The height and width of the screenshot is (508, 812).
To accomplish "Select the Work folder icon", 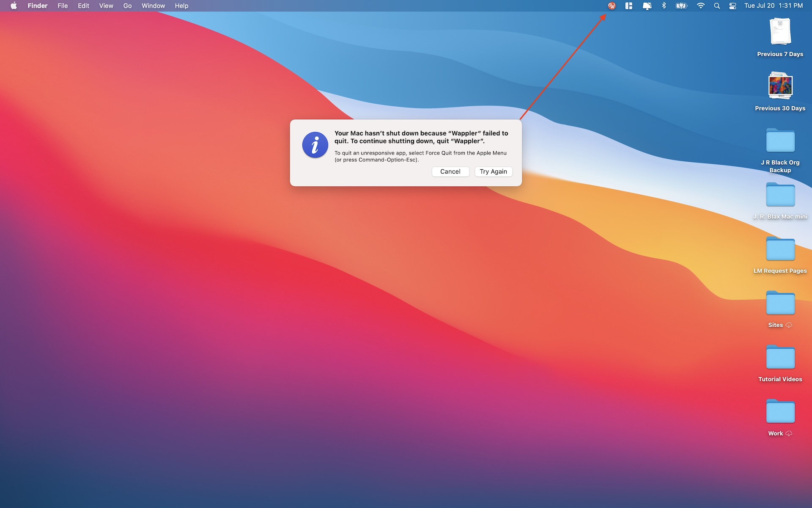I will [780, 411].
